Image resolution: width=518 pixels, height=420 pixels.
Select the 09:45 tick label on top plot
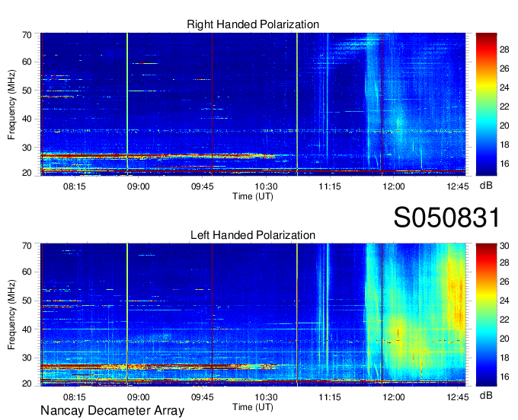coord(202,186)
